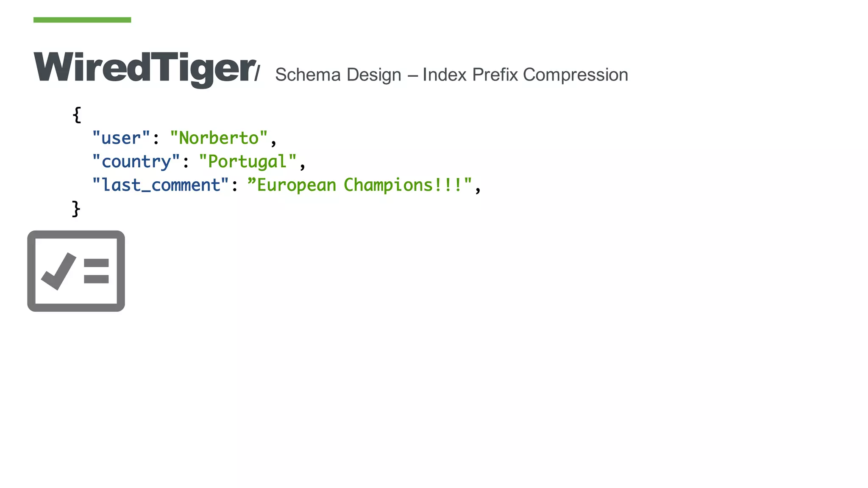Click the word Prefix in the subtitle
This screenshot has width=868, height=488.
tap(495, 75)
